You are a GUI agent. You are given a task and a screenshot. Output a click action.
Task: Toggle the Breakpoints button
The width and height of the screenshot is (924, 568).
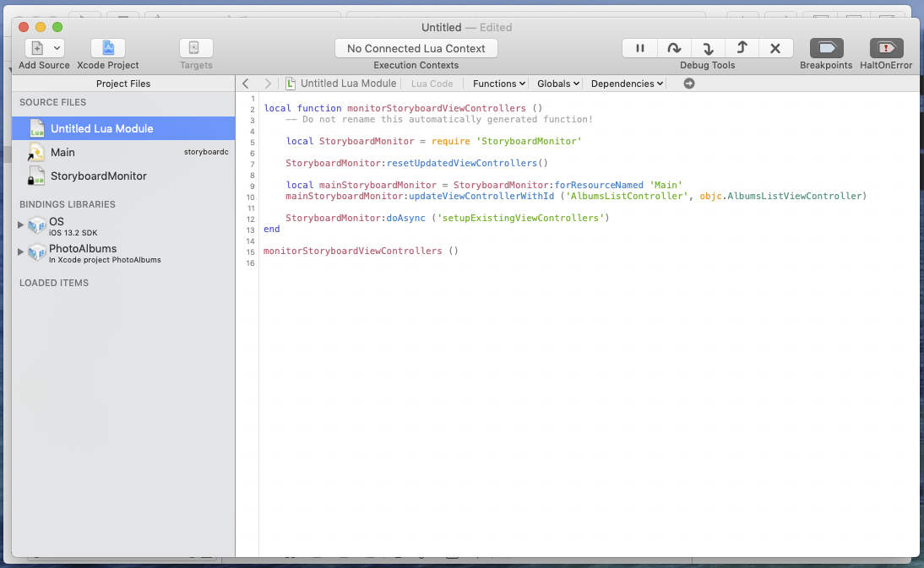click(x=826, y=48)
